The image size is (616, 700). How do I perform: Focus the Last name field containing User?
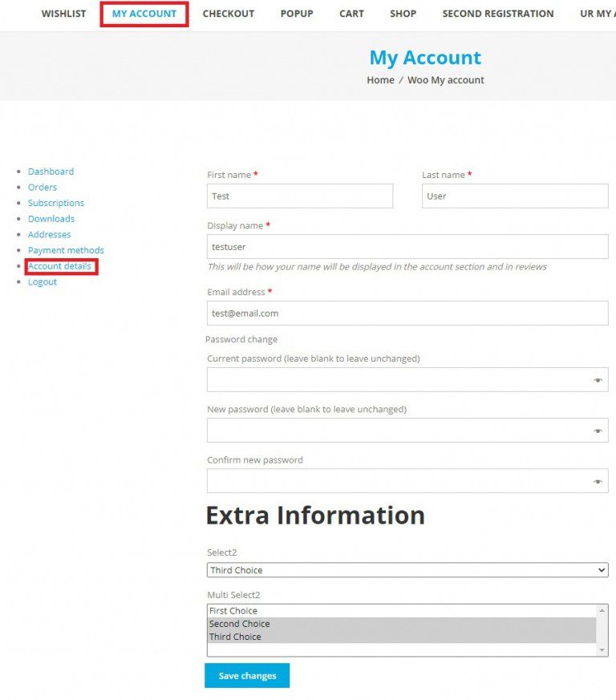tap(515, 196)
